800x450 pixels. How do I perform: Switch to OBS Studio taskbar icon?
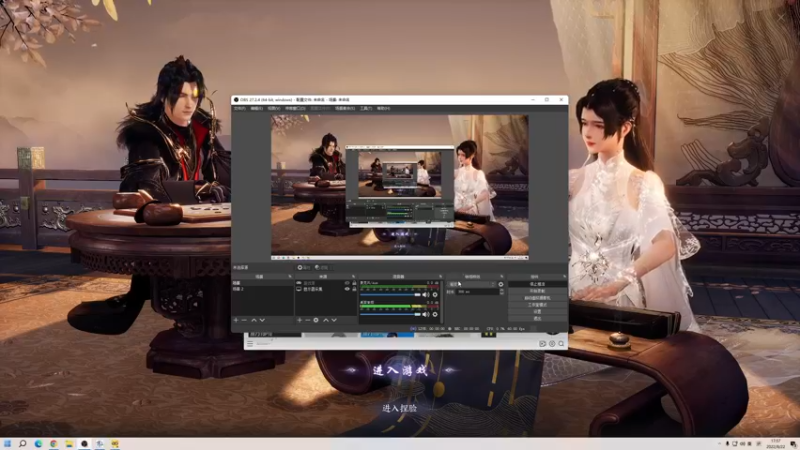click(x=84, y=444)
